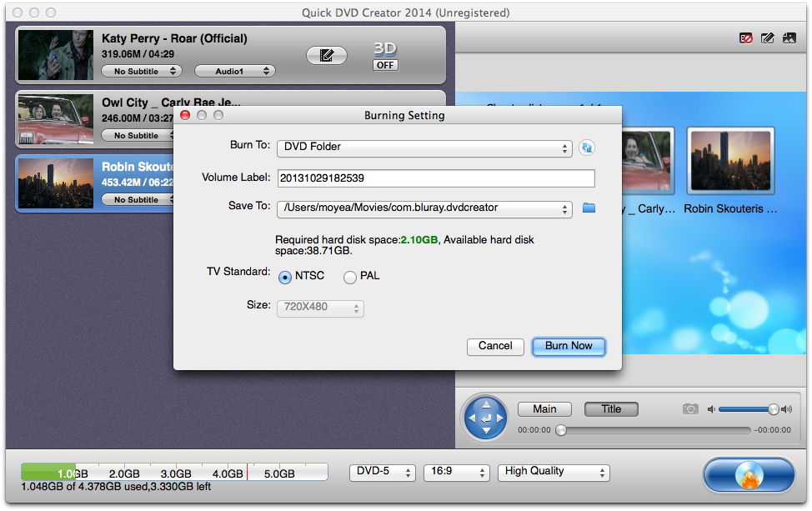Click the Title menu button
This screenshot has width=812, height=511.
click(x=611, y=409)
